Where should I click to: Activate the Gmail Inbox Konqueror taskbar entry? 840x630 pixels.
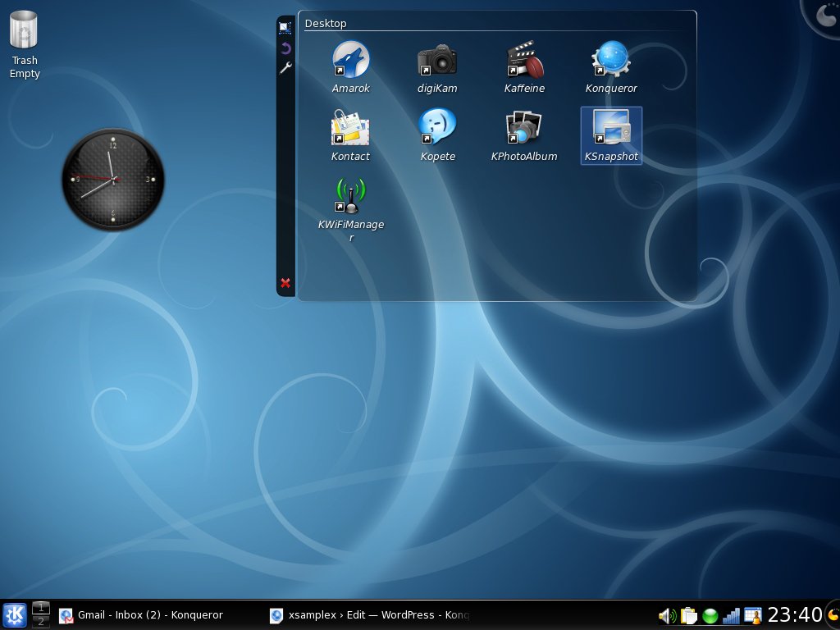pyautogui.click(x=141, y=615)
